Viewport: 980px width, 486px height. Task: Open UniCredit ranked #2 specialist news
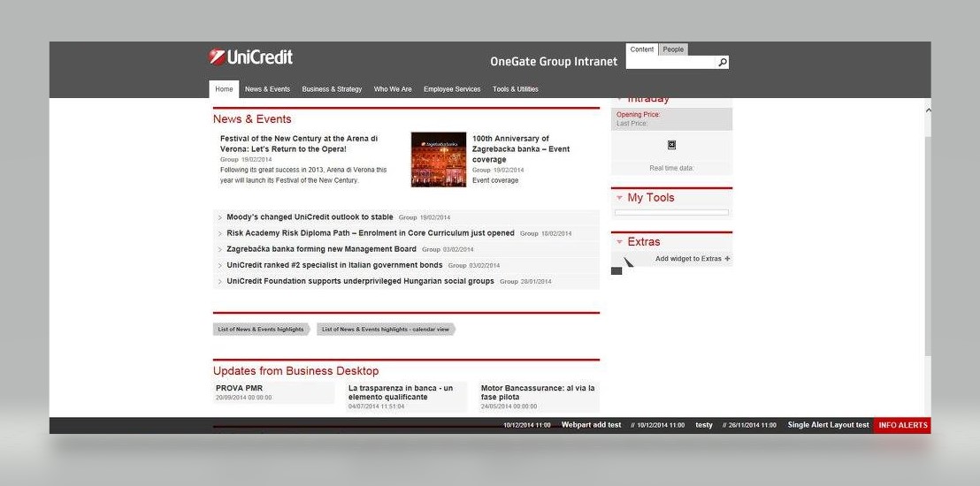334,265
